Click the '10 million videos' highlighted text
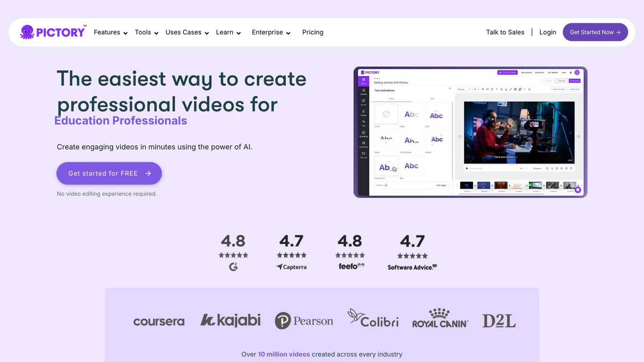 pos(284,354)
